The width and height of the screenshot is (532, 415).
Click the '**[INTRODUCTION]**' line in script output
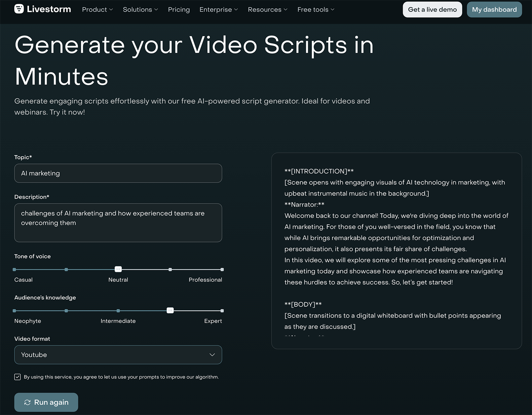pyautogui.click(x=319, y=171)
